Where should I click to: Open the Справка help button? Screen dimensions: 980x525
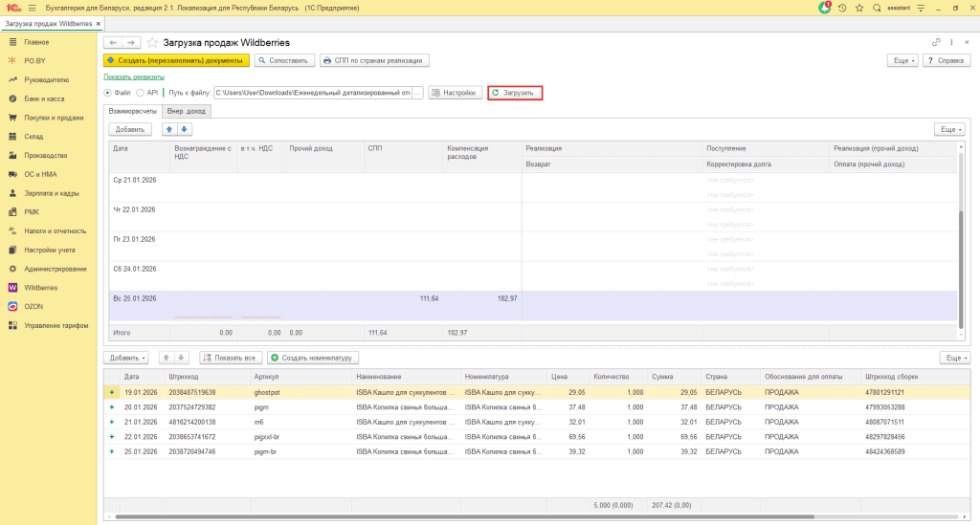tap(947, 60)
